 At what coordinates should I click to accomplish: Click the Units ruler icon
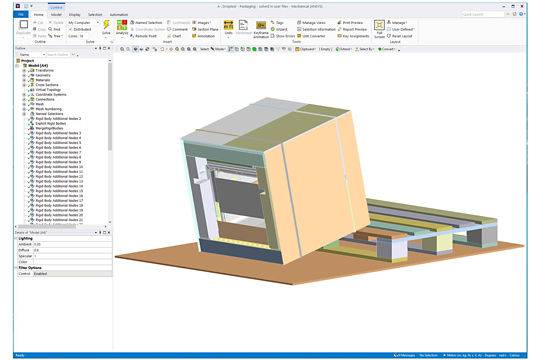pos(228,25)
